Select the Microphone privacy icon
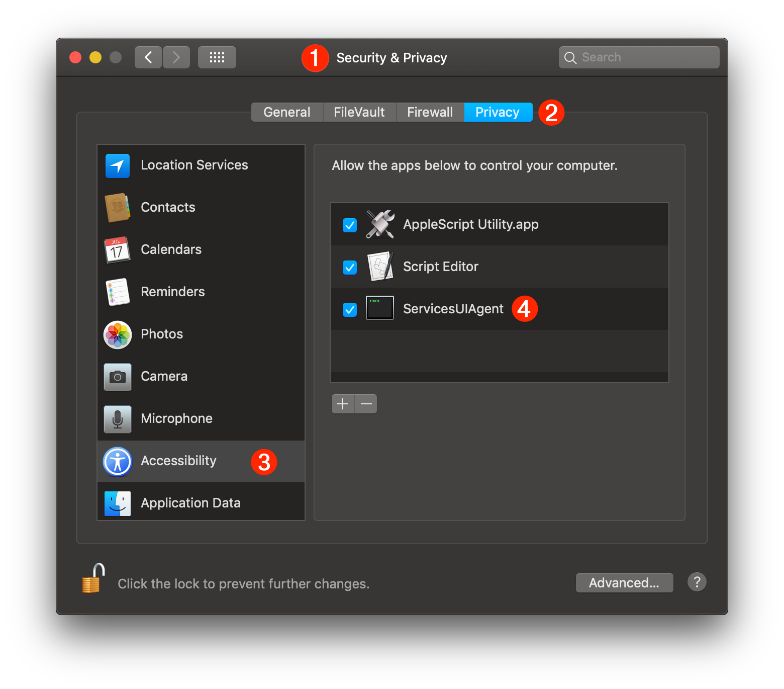Screen dimensions: 784x689 (x=117, y=419)
